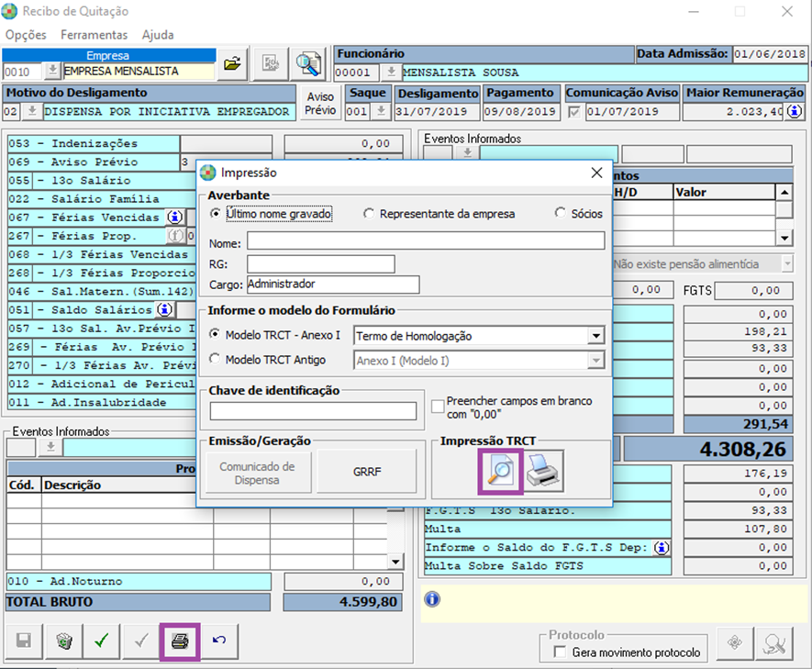Click the floppy disk save icon
Image resolution: width=812 pixels, height=669 pixels.
pos(24,641)
